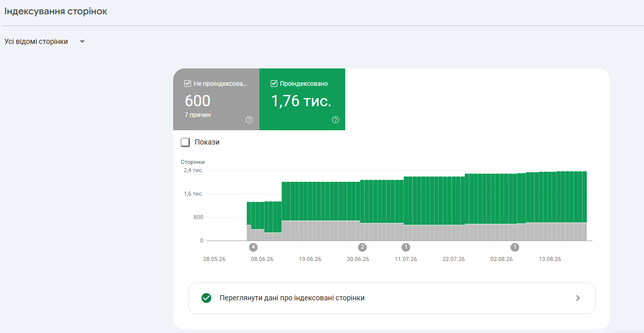Image resolution: width=644 pixels, height=333 pixels.
Task: Expand the Усі відомі сторінки dropdown arrow
Action: click(x=82, y=41)
